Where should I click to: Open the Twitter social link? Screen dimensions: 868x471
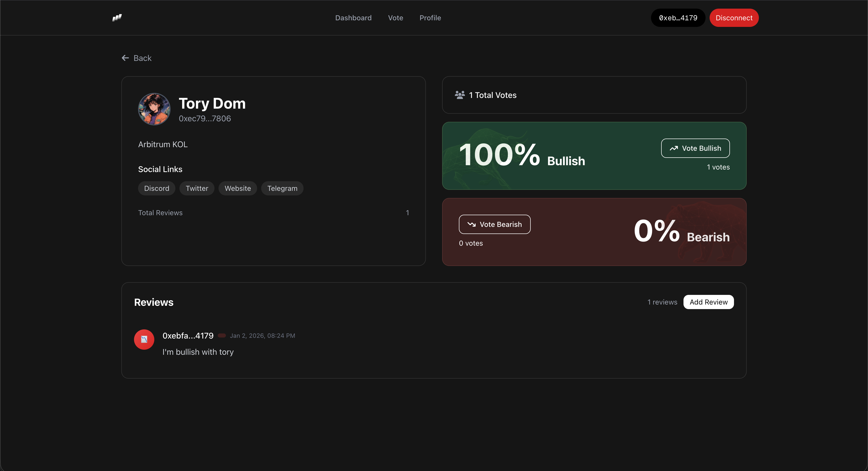point(197,188)
